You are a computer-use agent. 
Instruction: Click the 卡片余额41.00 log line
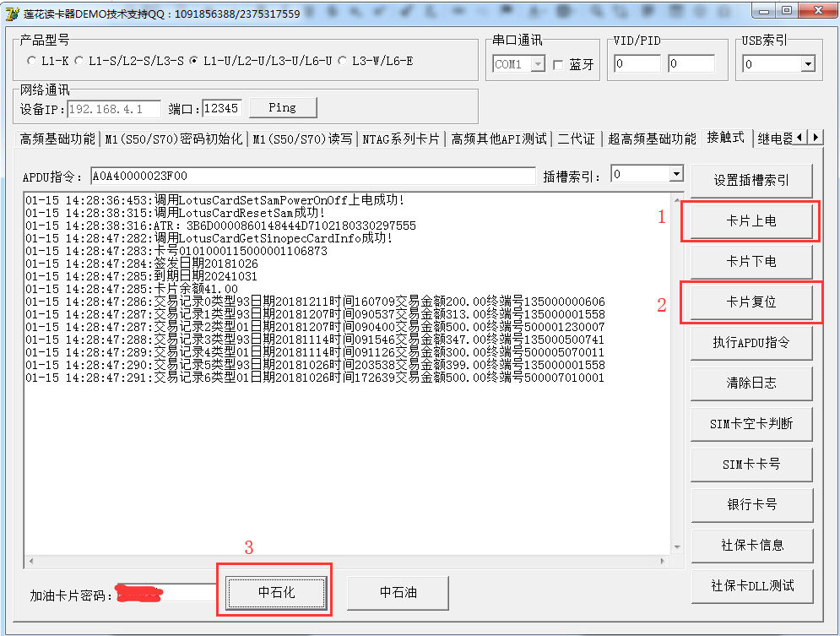tap(132, 290)
